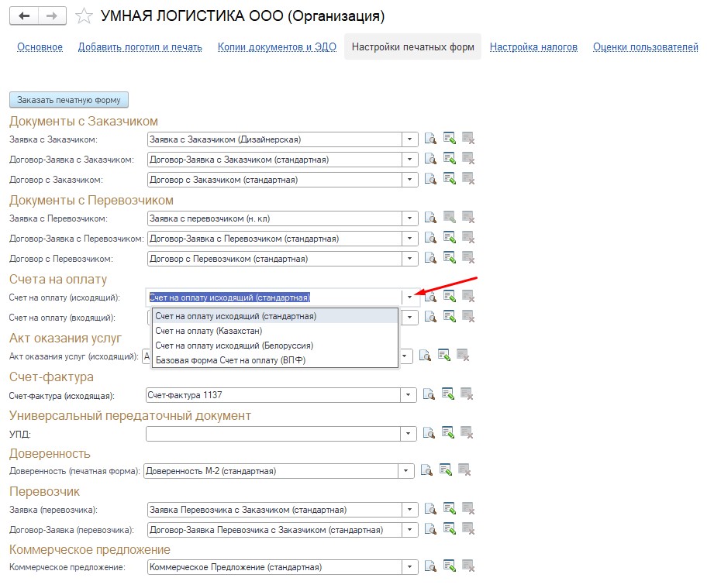Choose Счет на оплату исходящий (стандартная) from list

(x=275, y=316)
